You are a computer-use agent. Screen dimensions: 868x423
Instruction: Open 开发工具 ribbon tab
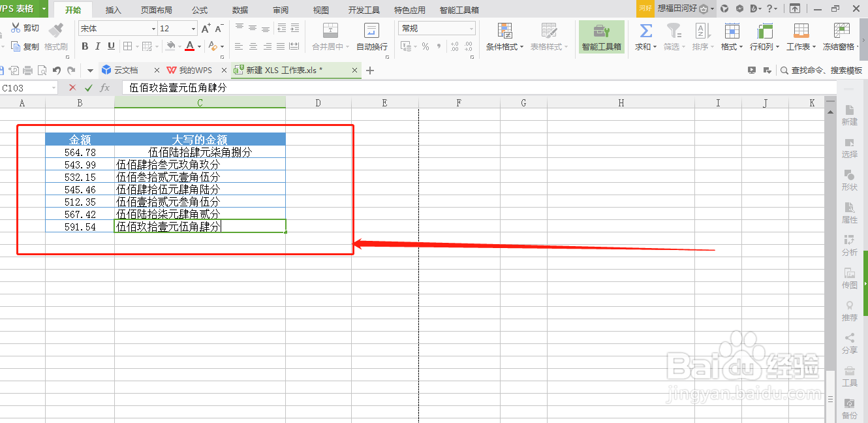pos(364,10)
